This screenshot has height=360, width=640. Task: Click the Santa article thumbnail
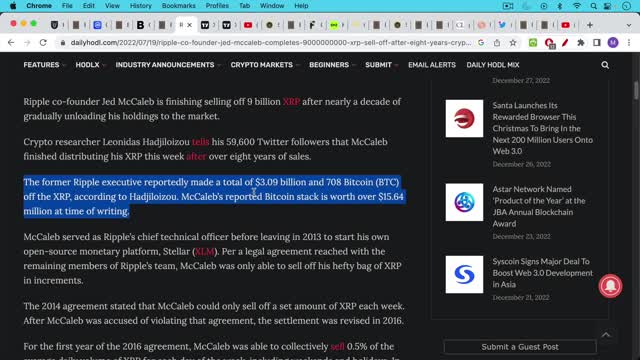(x=464, y=118)
